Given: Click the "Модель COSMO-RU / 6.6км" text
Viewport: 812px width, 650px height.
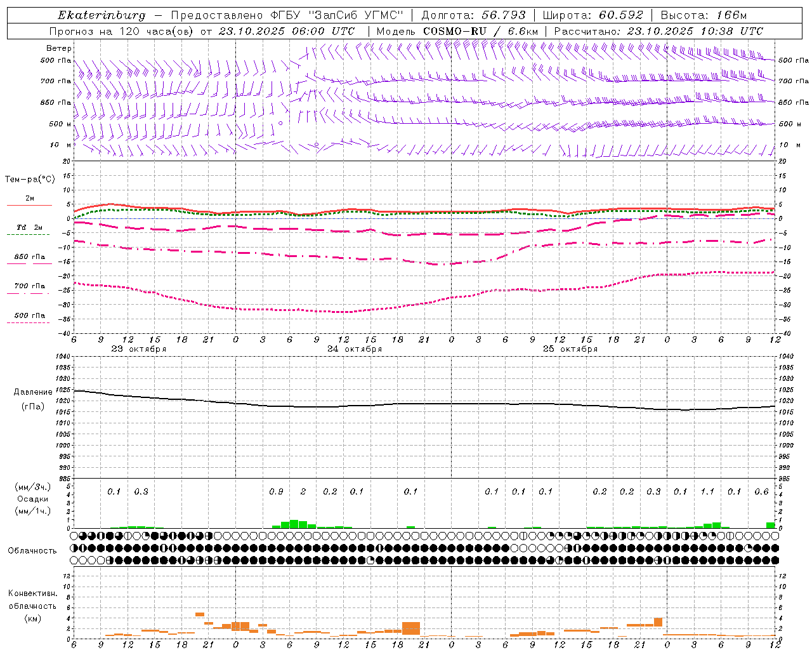Looking at the screenshot, I should 457,31.
